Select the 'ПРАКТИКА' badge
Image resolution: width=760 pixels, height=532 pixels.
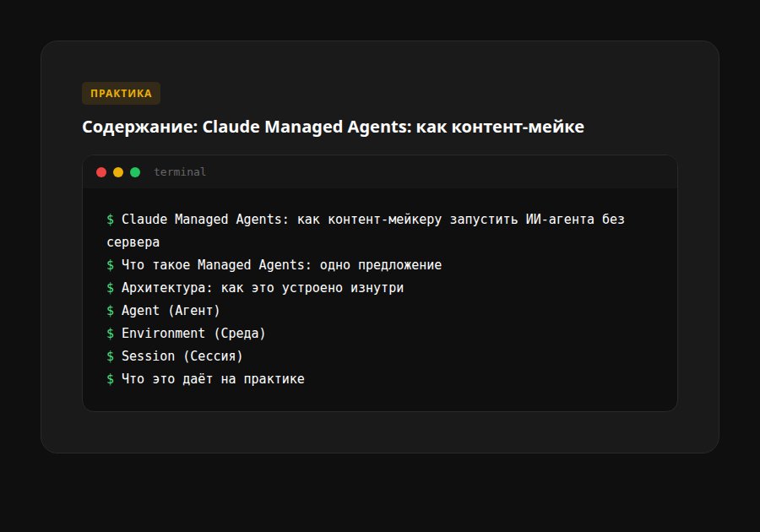(120, 93)
